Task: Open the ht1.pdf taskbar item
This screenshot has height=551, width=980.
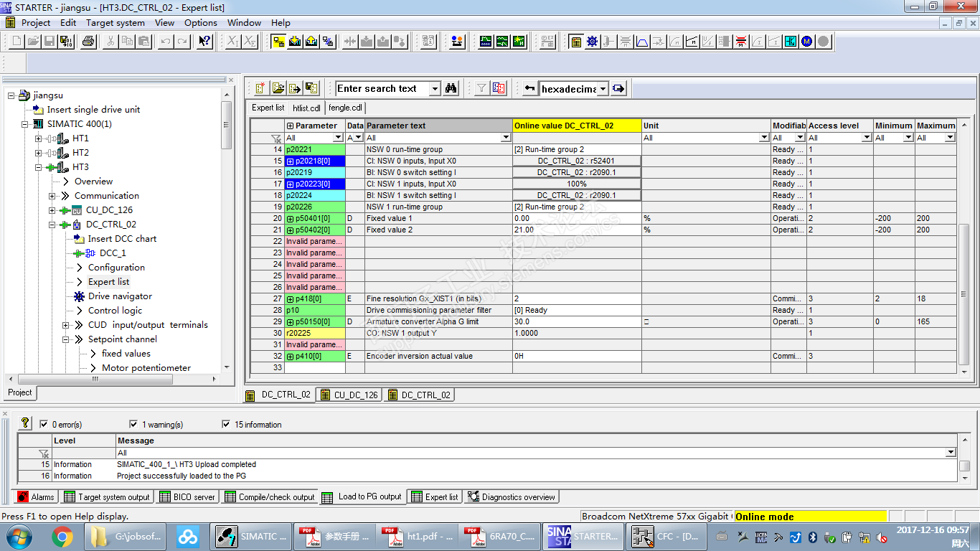Action: pyautogui.click(x=418, y=536)
